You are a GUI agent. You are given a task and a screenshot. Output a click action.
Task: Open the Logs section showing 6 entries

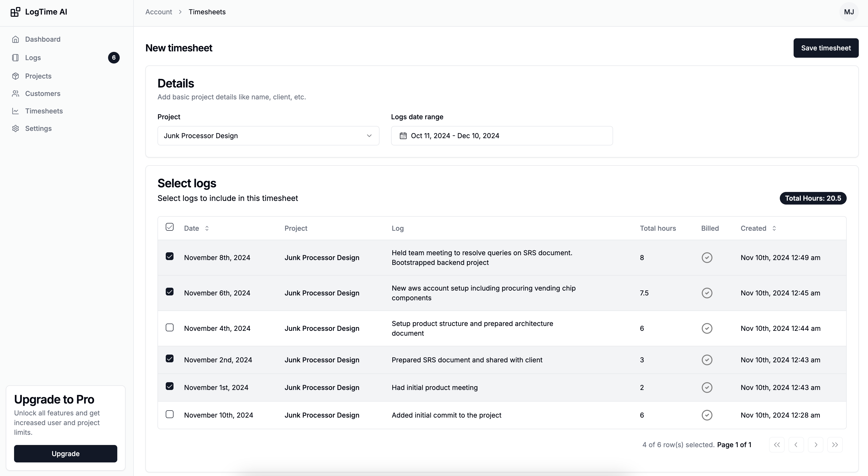(33, 57)
